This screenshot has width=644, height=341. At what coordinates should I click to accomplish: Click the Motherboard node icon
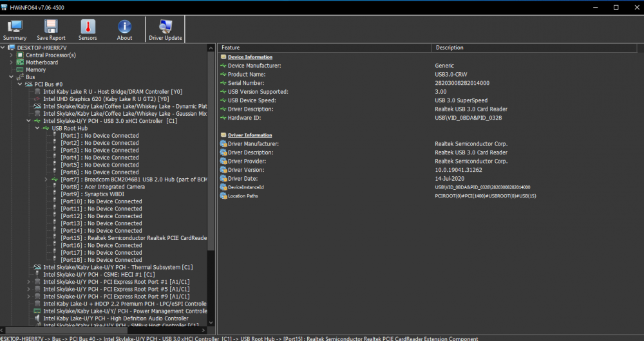(20, 62)
